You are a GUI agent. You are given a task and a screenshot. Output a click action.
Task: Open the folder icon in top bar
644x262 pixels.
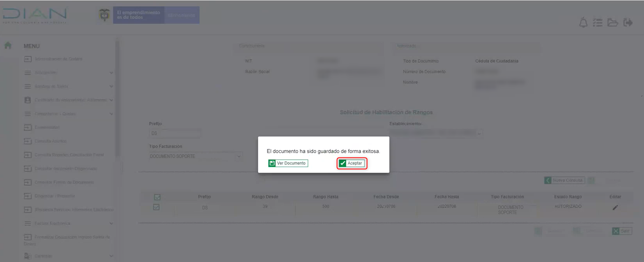point(612,23)
